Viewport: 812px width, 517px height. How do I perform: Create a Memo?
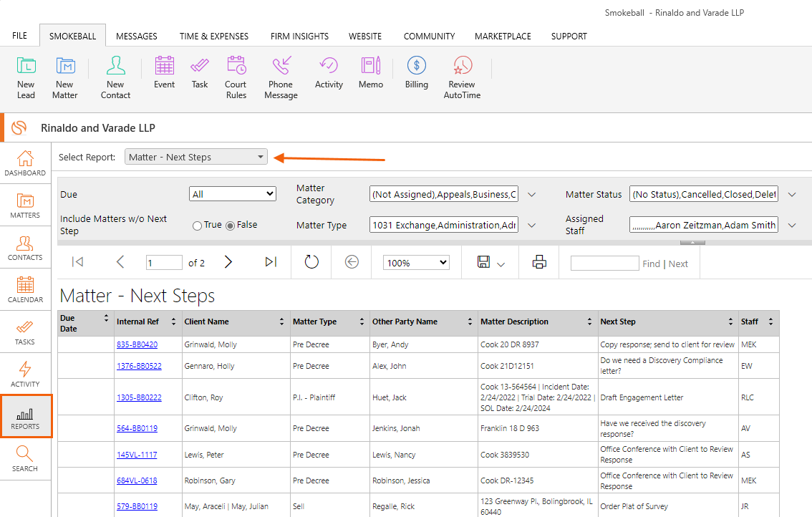[x=371, y=72]
